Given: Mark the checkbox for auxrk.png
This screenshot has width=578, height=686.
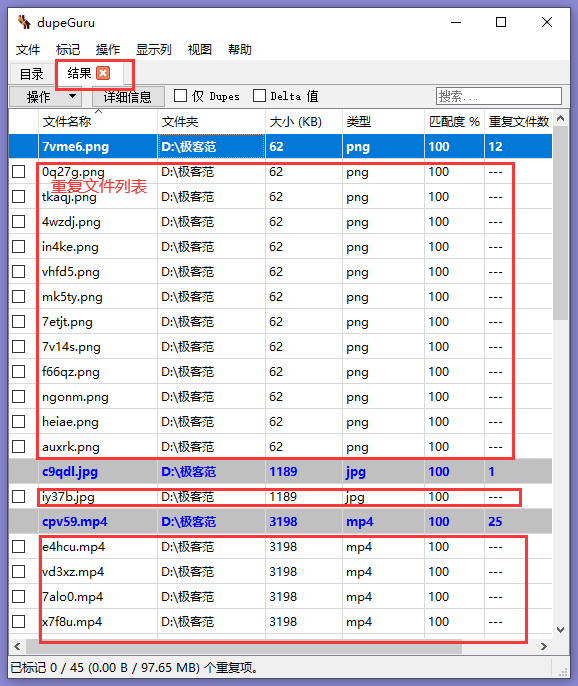Looking at the screenshot, I should pos(18,447).
